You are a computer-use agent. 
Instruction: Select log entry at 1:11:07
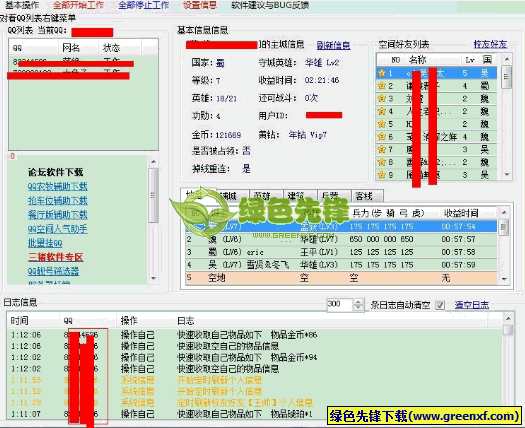(x=254, y=414)
